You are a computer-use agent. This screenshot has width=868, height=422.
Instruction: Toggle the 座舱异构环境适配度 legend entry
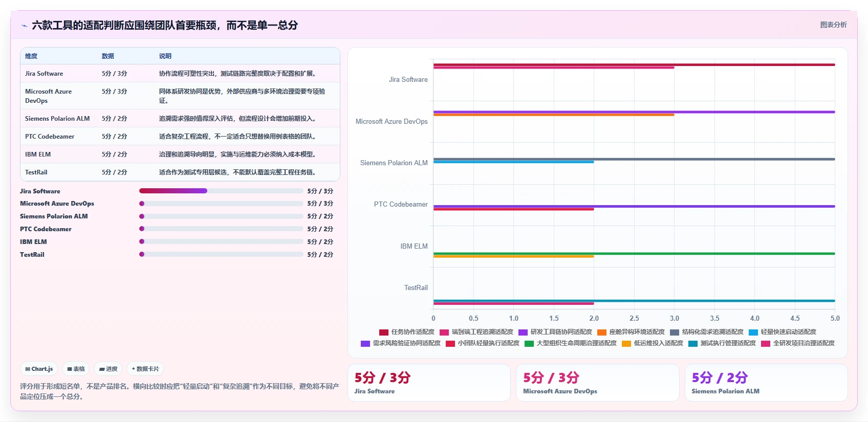tap(631, 332)
